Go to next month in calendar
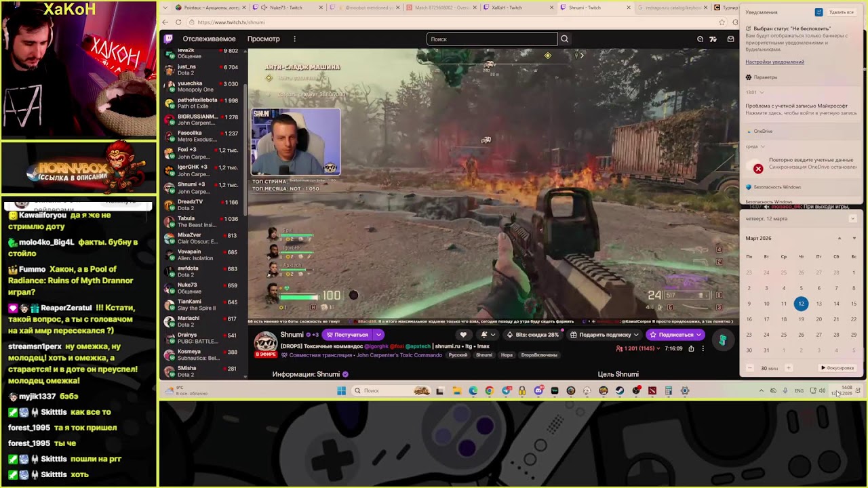868x488 pixels. (854, 239)
